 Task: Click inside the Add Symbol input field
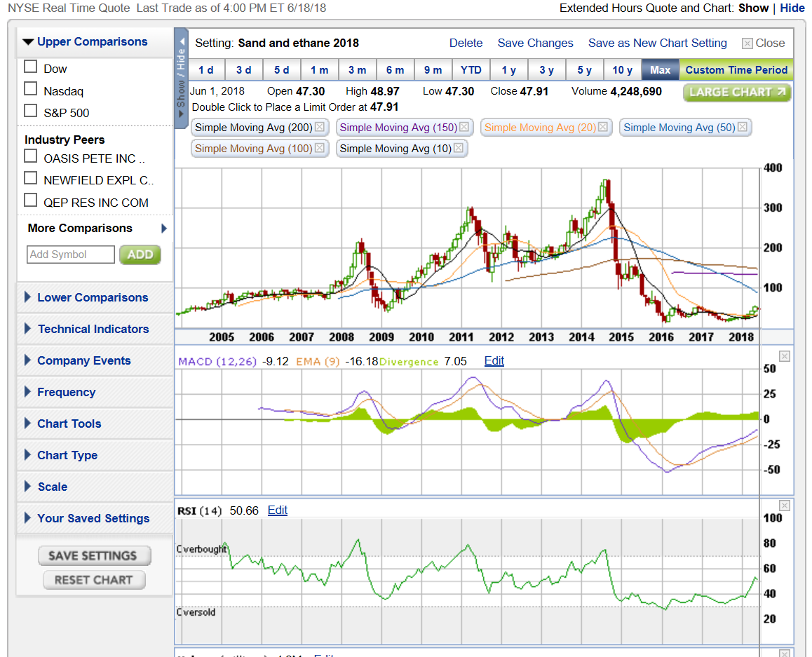(70, 254)
